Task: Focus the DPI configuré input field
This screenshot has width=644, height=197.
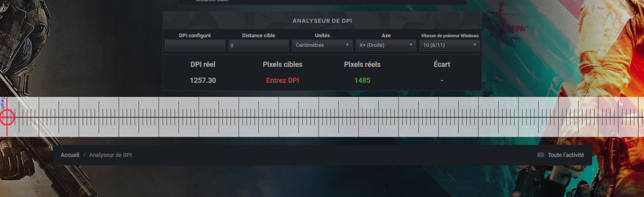Action: coord(195,45)
